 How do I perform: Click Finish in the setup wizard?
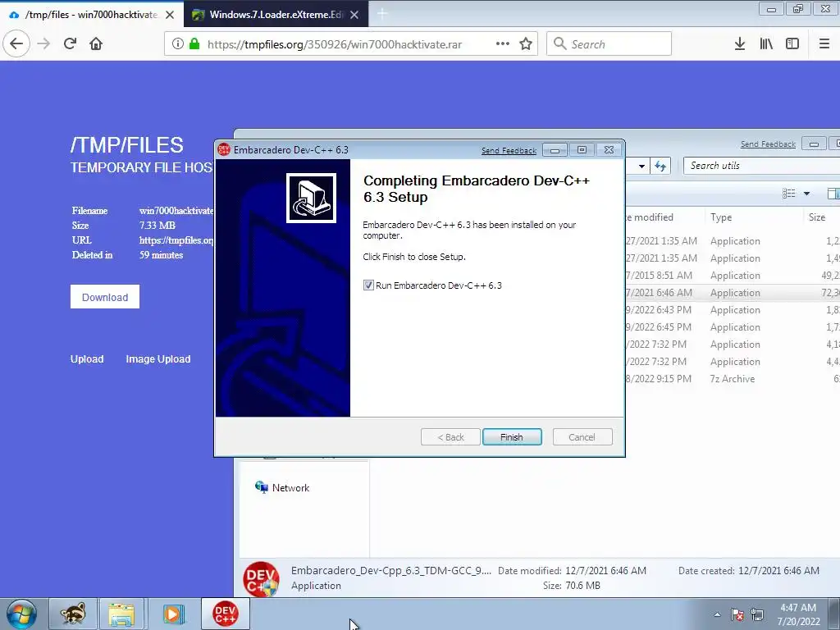coord(512,437)
